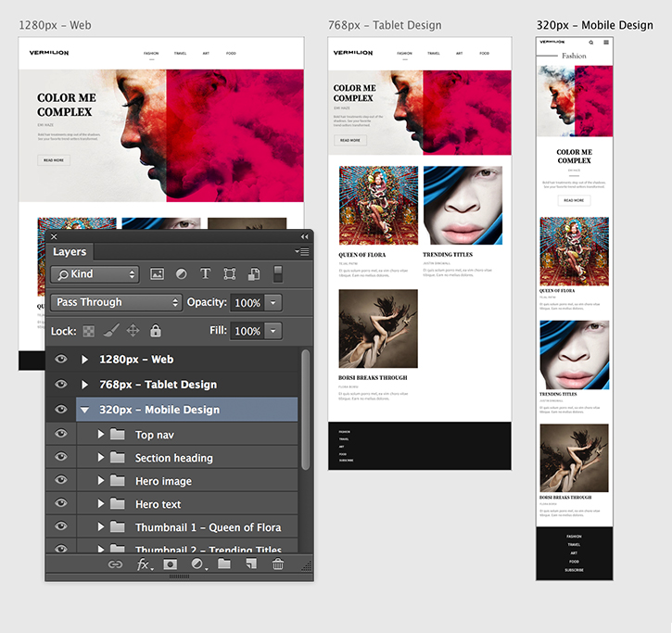The width and height of the screenshot is (672, 633).
Task: Create new fill or adjustment layer
Action: 198,564
